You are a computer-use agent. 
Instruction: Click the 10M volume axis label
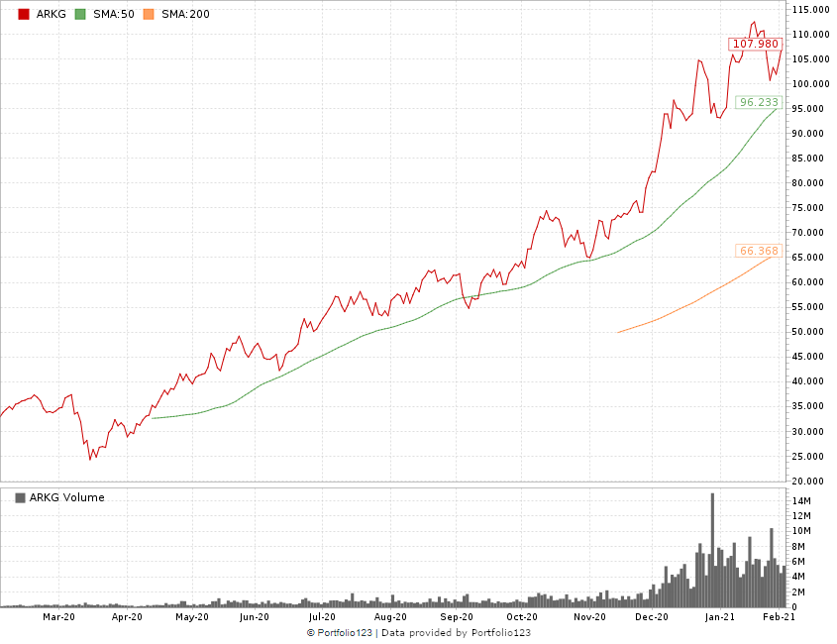(801, 531)
